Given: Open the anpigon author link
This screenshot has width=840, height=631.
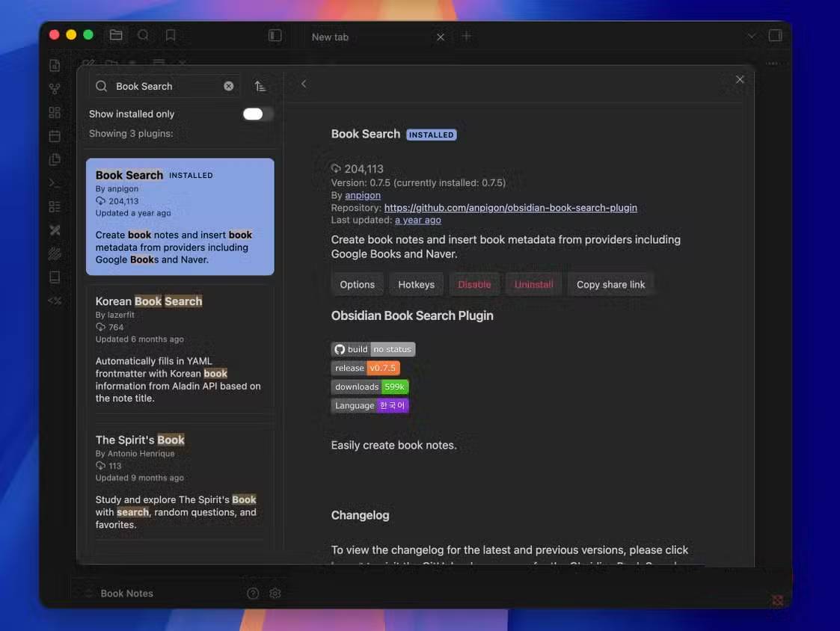Looking at the screenshot, I should (x=363, y=195).
